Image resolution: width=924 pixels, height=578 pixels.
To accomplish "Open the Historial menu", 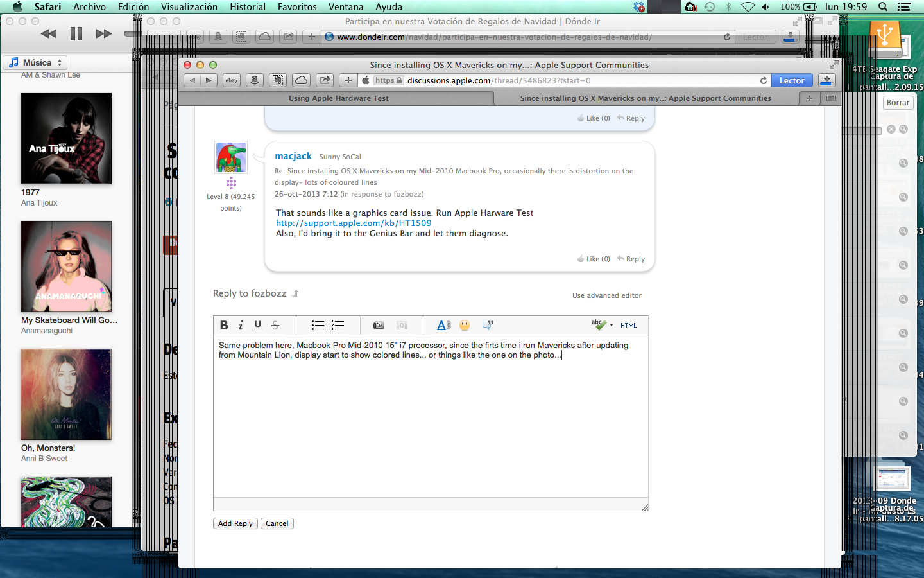I will point(248,7).
